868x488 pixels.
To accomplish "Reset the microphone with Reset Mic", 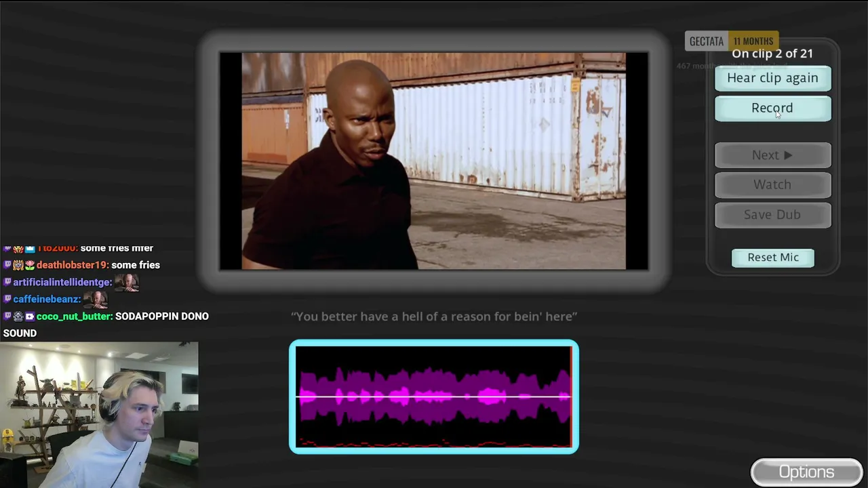I will click(x=773, y=258).
